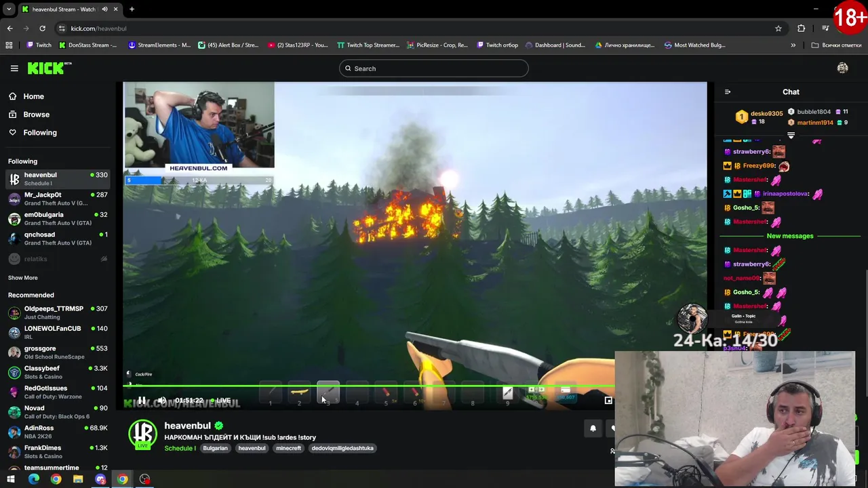Open FrankDimes recommended channel
Screen dimensions: 868x488
[x=57, y=451]
